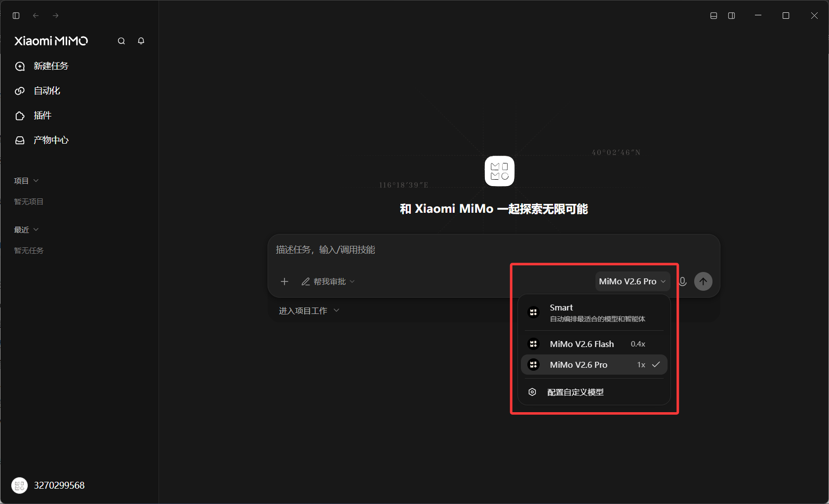Click the plus attach icon
The height and width of the screenshot is (504, 829).
point(284,281)
